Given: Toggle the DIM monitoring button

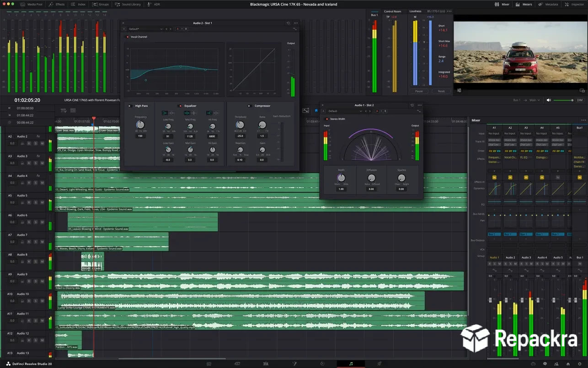Looking at the screenshot, I should (580, 100).
